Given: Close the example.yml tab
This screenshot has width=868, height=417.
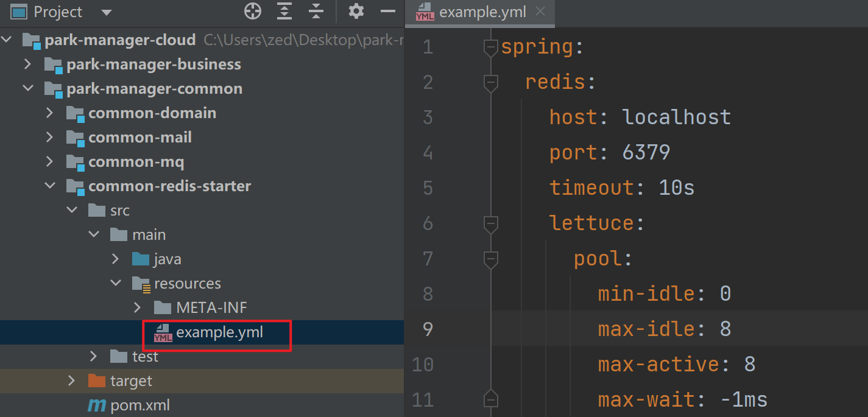Looking at the screenshot, I should 540,12.
